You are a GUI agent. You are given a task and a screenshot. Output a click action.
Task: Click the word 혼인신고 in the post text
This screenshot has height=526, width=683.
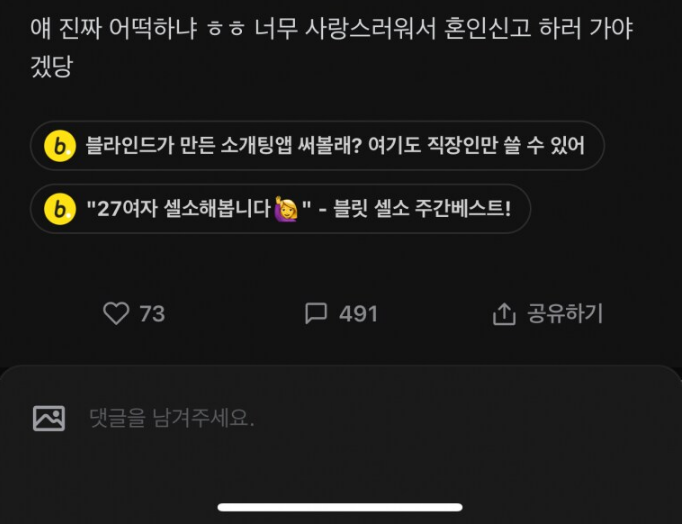(487, 28)
